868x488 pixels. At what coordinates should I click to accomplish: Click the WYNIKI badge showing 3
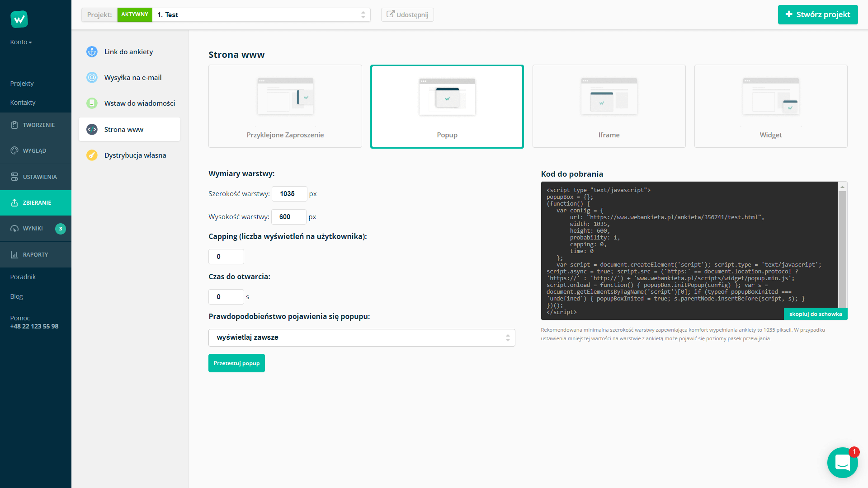61,229
